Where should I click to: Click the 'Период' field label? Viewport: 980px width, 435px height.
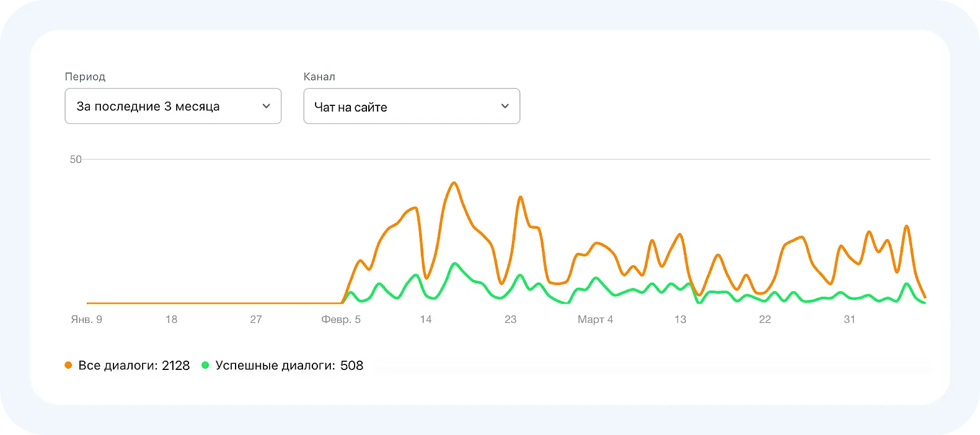85,77
